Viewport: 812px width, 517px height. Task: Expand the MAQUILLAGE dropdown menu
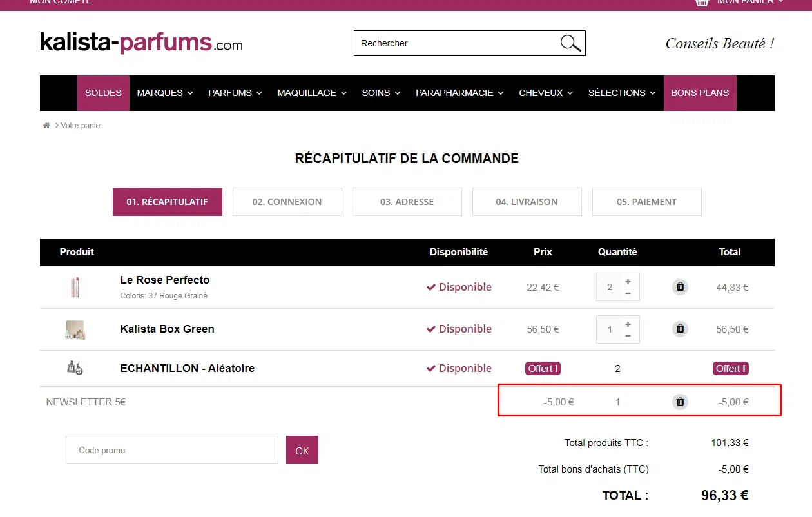click(x=312, y=93)
